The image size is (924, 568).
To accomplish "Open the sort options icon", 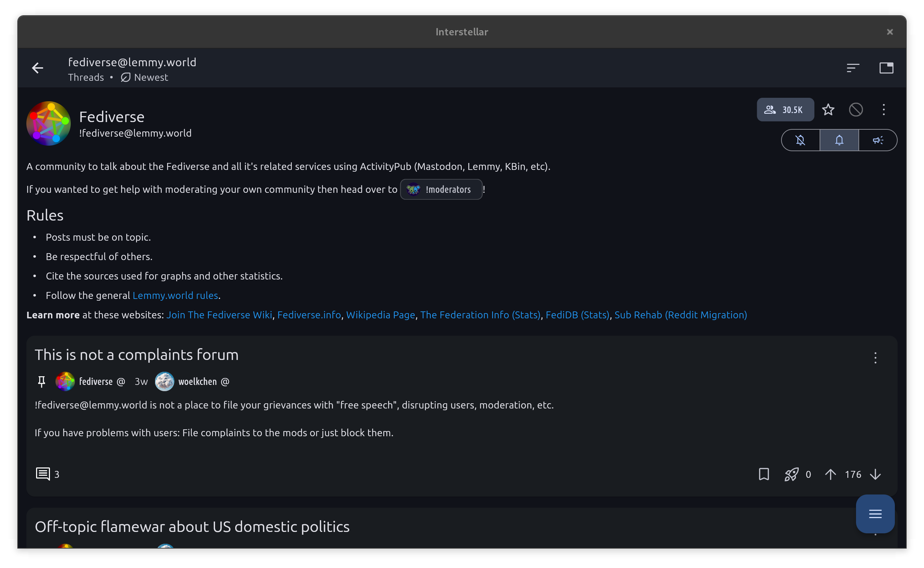I will click(x=853, y=68).
